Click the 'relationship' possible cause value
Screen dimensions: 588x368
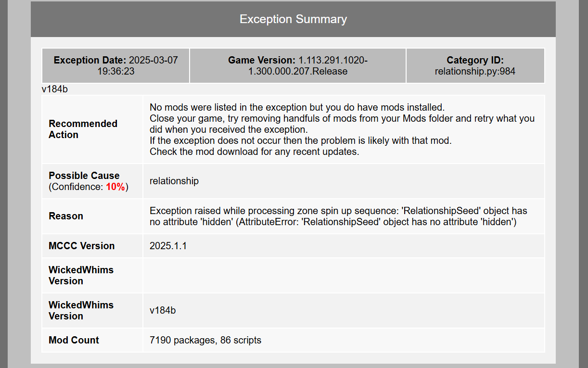coord(174,181)
